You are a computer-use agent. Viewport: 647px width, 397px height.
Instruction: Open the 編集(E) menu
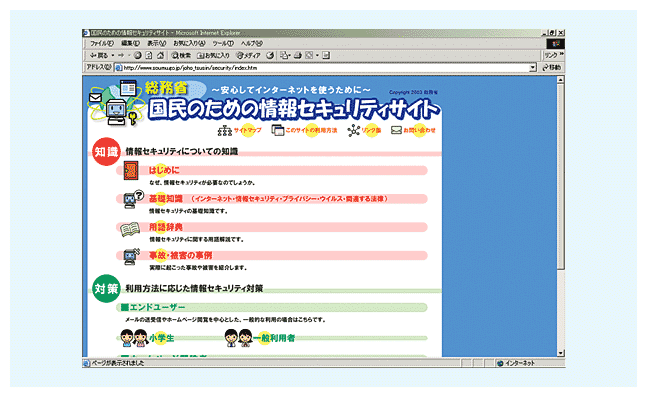tap(130, 43)
